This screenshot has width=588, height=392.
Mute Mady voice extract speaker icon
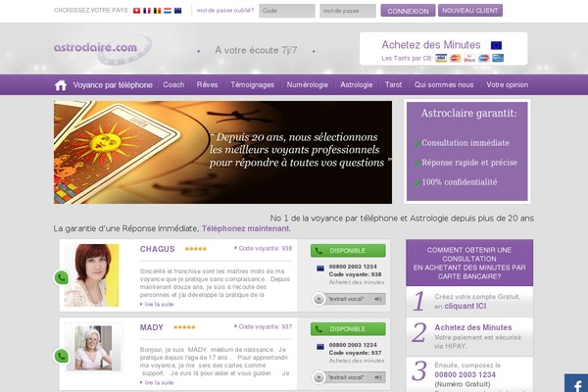point(378,377)
